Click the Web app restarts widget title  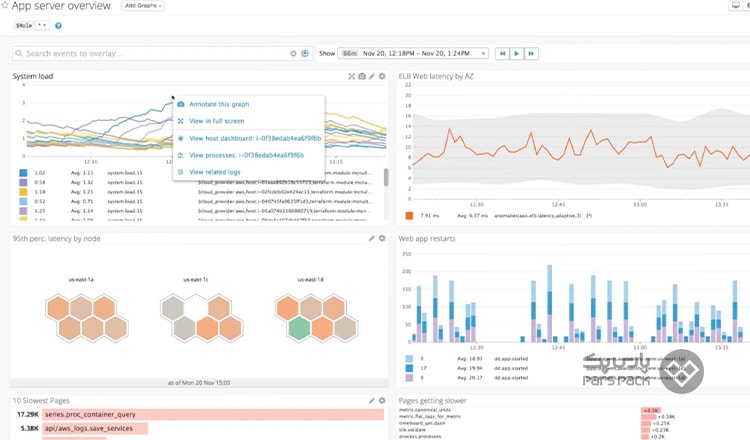coord(427,238)
